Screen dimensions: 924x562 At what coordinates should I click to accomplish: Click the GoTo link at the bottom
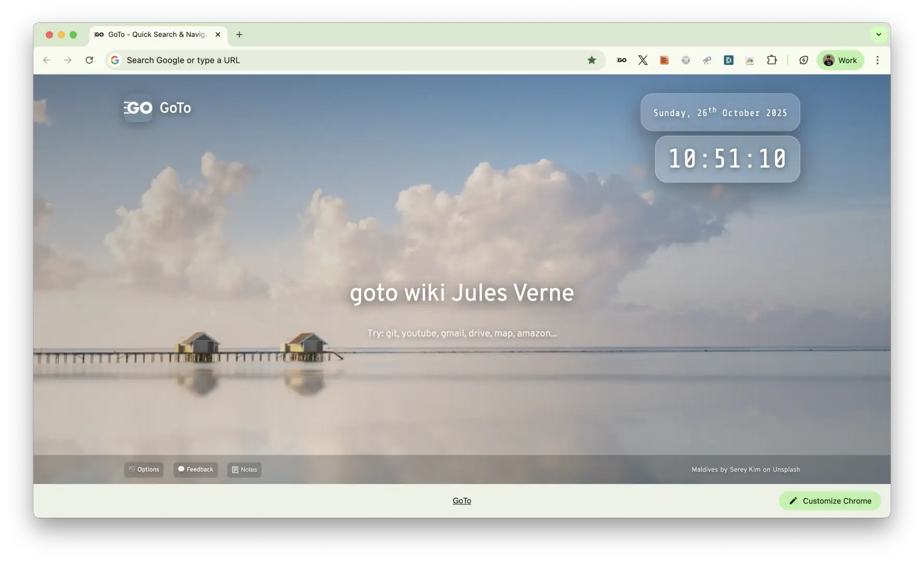click(x=461, y=501)
